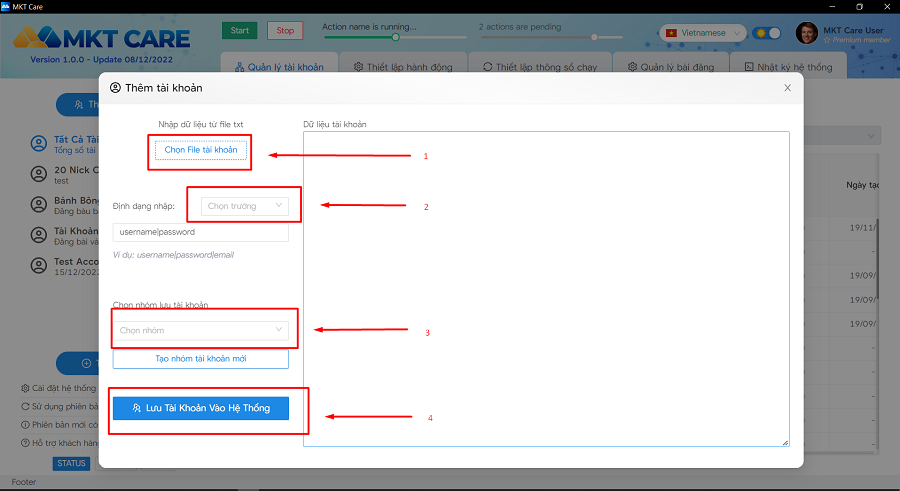Toggle the light/dark theme switch
Viewport: 900px width, 491px height.
tap(767, 33)
